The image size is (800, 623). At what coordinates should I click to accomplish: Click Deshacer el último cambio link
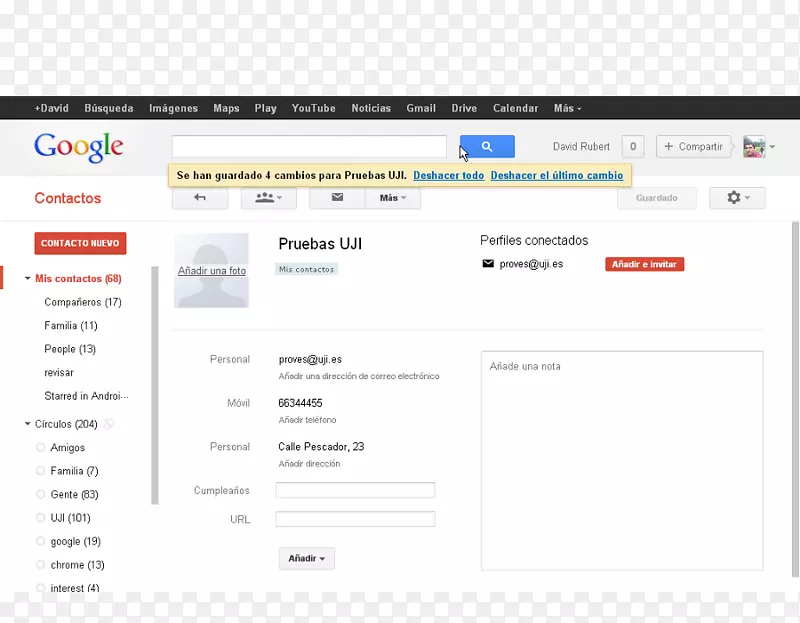pos(557,175)
